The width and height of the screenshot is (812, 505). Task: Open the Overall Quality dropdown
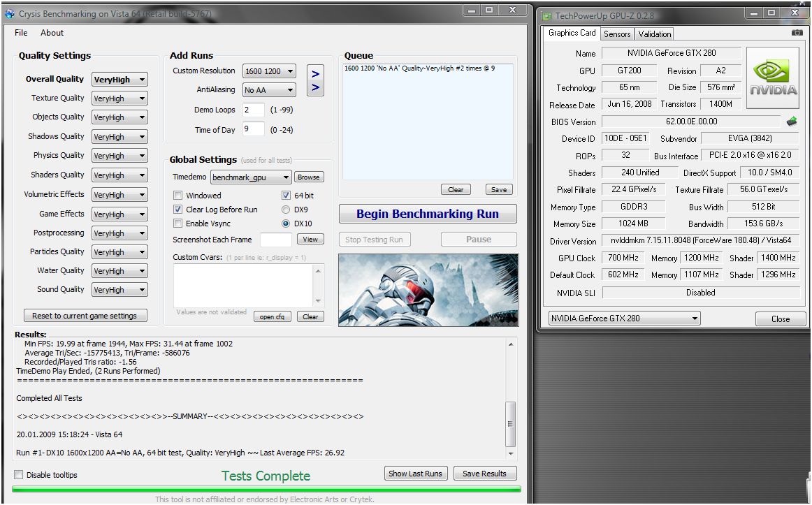point(119,80)
